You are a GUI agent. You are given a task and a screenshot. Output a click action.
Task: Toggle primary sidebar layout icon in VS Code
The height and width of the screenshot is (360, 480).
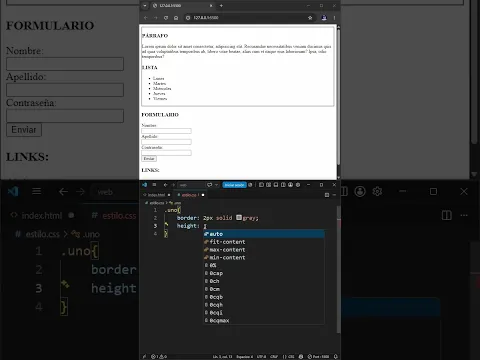coord(261,185)
